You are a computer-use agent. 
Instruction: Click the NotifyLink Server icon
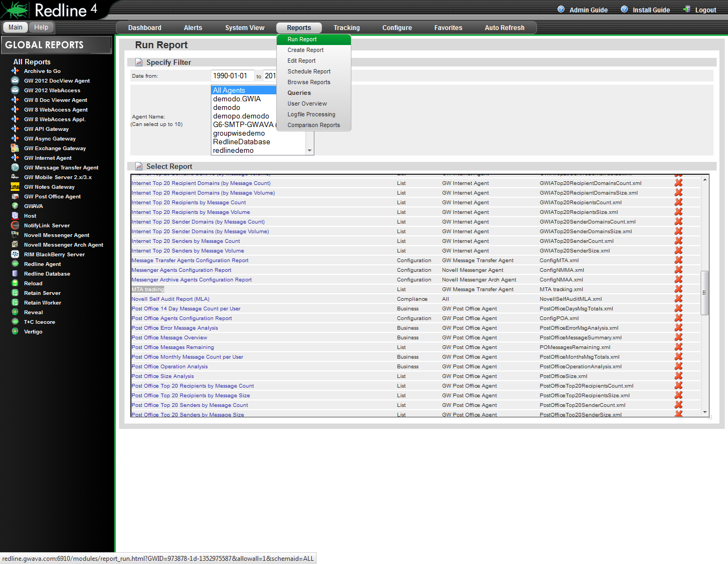point(15,225)
